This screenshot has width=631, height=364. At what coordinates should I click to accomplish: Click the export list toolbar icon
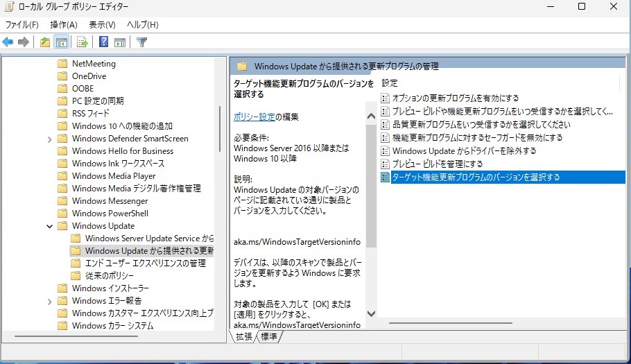pyautogui.click(x=82, y=42)
